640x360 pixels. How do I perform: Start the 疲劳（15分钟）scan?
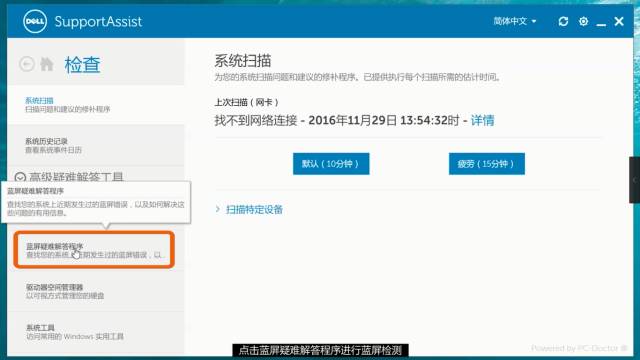point(487,164)
